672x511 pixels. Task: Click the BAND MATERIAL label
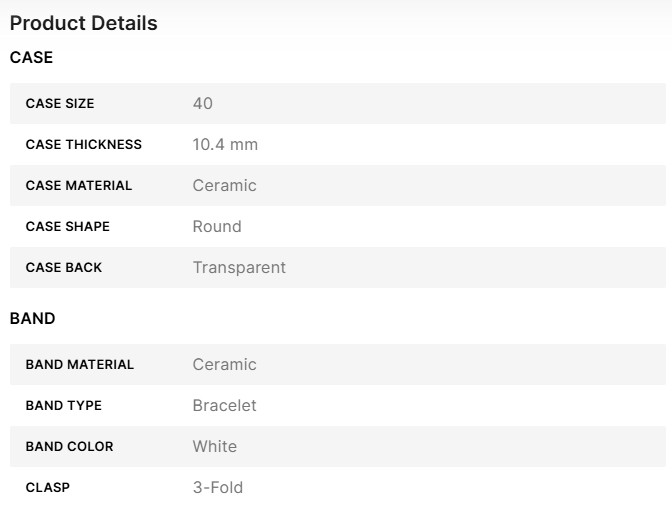(80, 365)
